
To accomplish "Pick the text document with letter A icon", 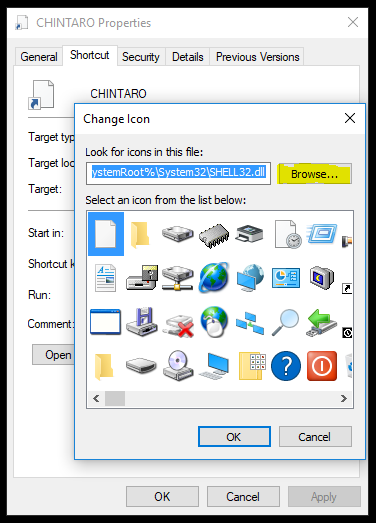I will coord(106,279).
